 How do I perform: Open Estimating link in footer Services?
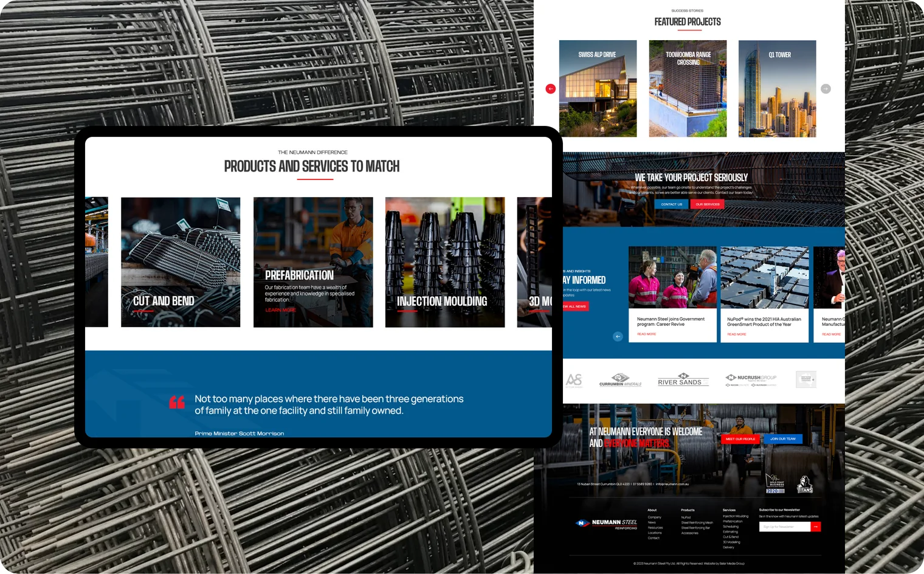coord(730,531)
